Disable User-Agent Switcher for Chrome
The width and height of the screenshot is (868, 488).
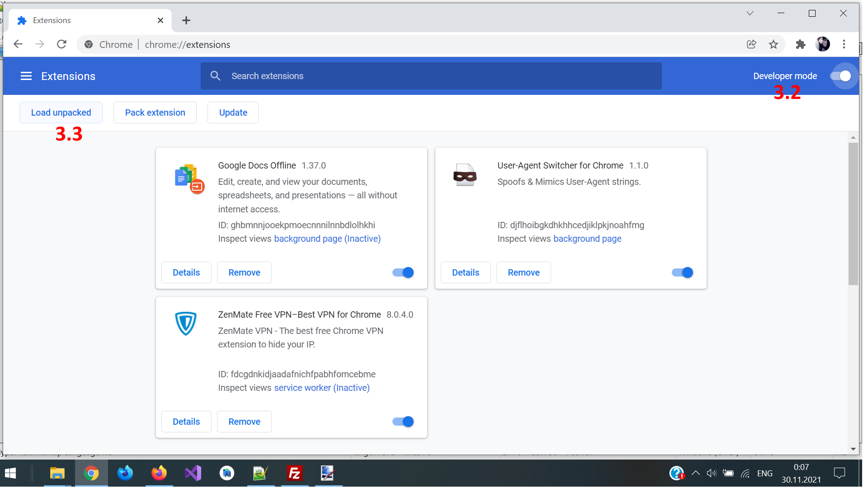[x=682, y=272]
